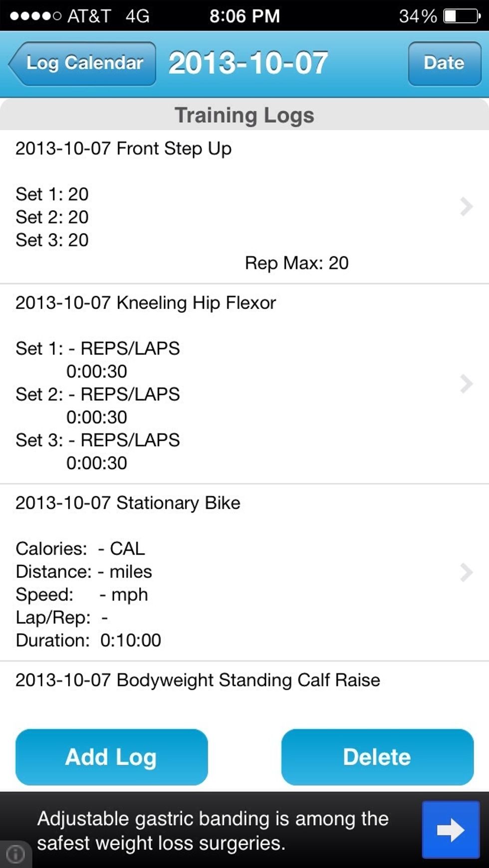Tap the ad info icon
Screen dimensions: 489x868
point(15,854)
